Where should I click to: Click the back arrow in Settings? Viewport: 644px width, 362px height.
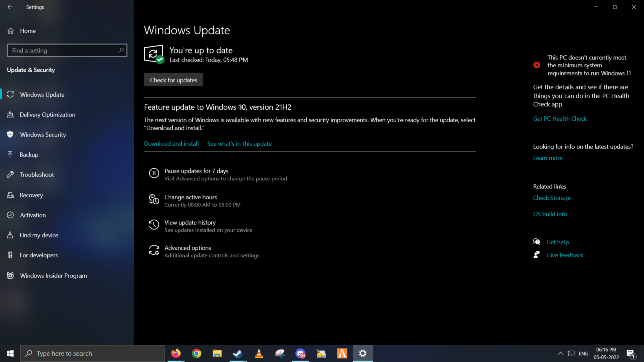click(x=10, y=7)
